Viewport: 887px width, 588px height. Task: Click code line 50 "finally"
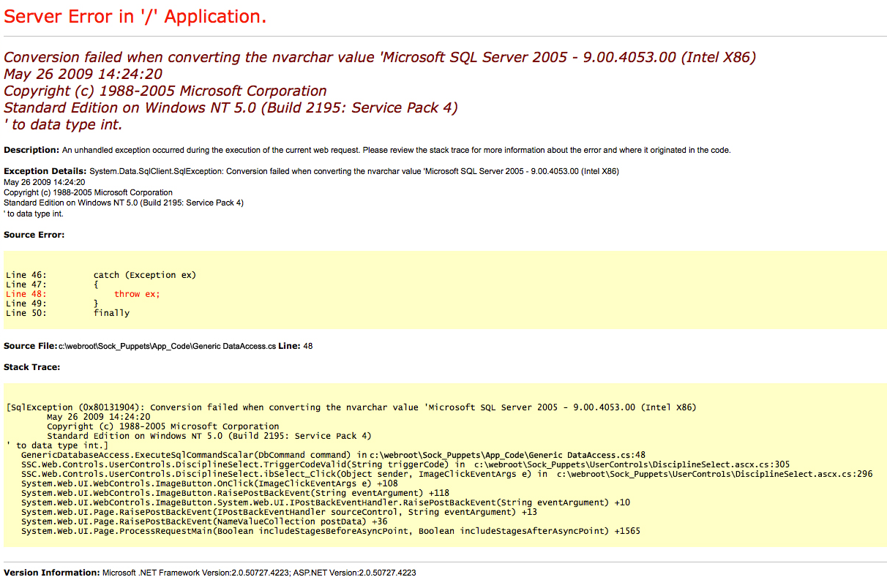[111, 313]
